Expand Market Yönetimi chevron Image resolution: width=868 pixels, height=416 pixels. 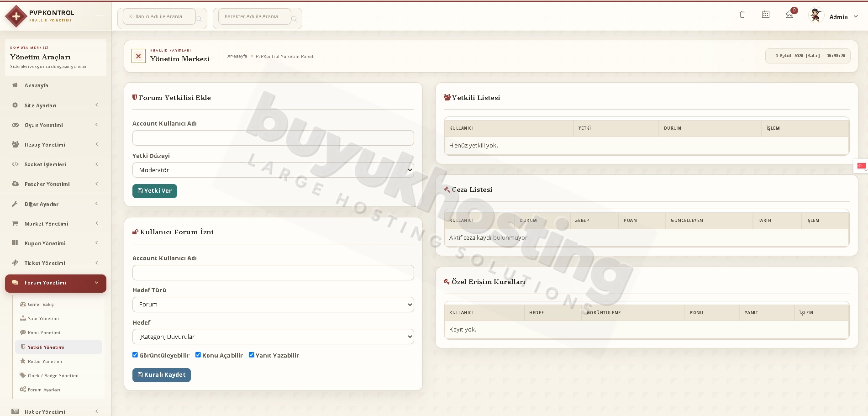tap(97, 223)
